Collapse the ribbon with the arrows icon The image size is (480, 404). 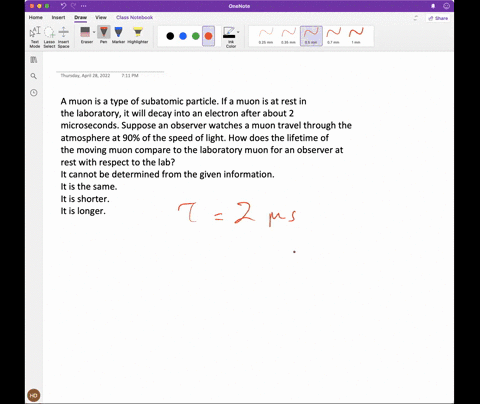[415, 18]
